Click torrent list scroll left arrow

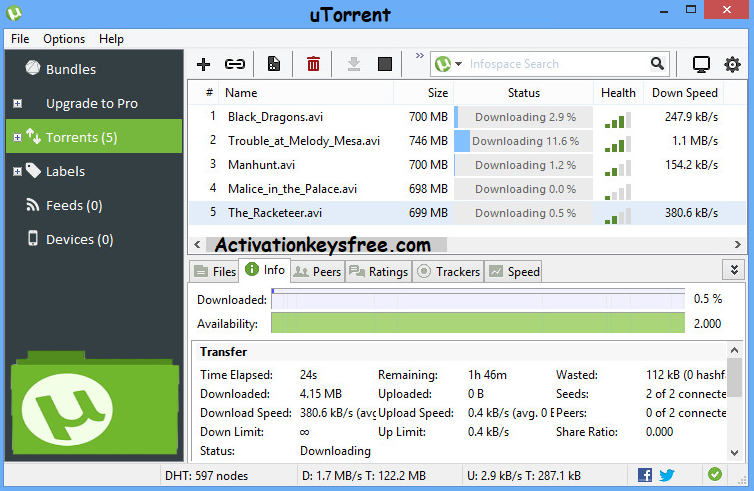click(x=197, y=245)
